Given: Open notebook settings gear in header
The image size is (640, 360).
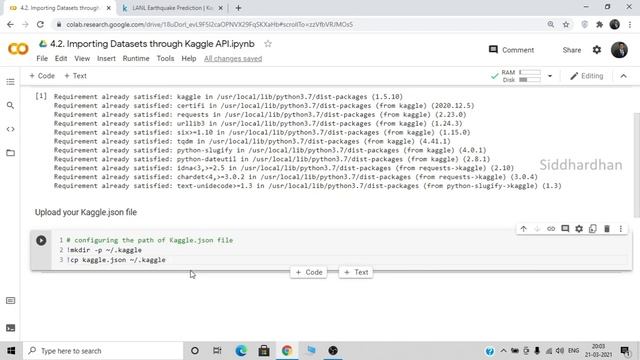Looking at the screenshot, I should click(597, 50).
